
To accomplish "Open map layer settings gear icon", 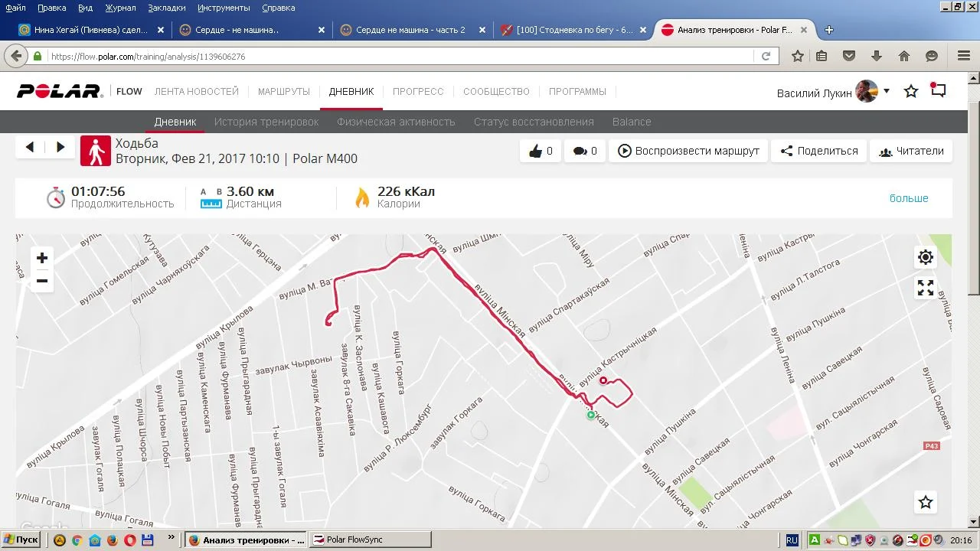I will tap(926, 257).
